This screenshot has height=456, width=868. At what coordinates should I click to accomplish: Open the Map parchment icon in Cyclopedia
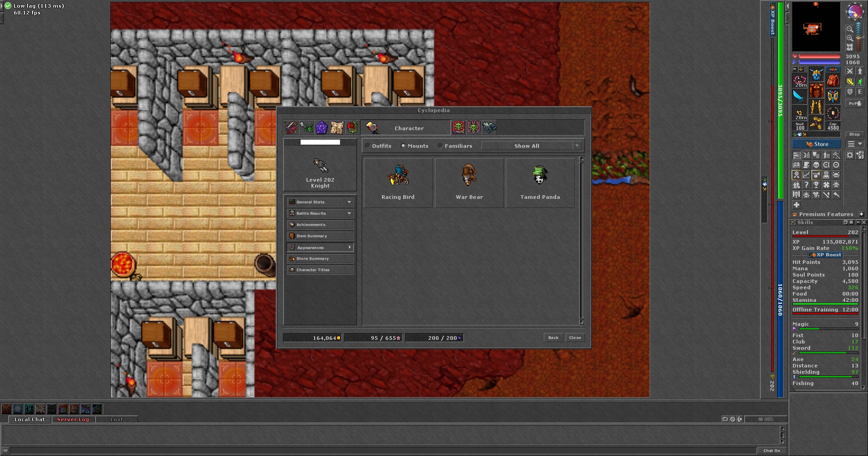click(x=337, y=128)
